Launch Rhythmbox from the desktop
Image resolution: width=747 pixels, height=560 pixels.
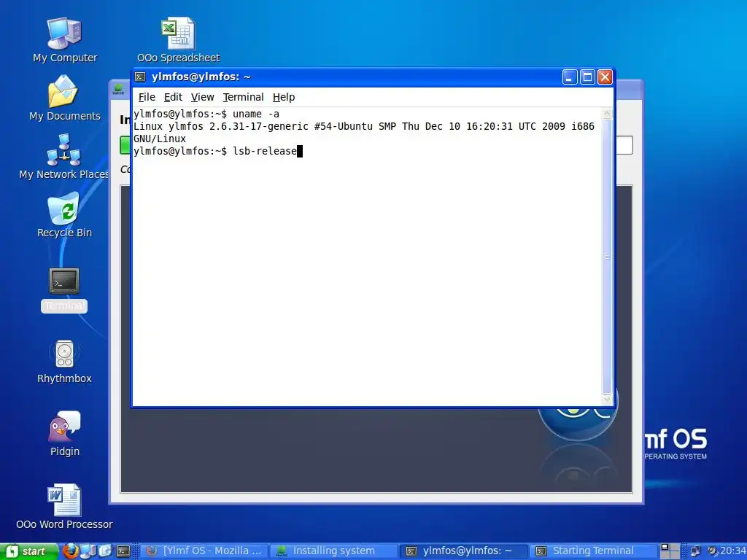pos(64,362)
